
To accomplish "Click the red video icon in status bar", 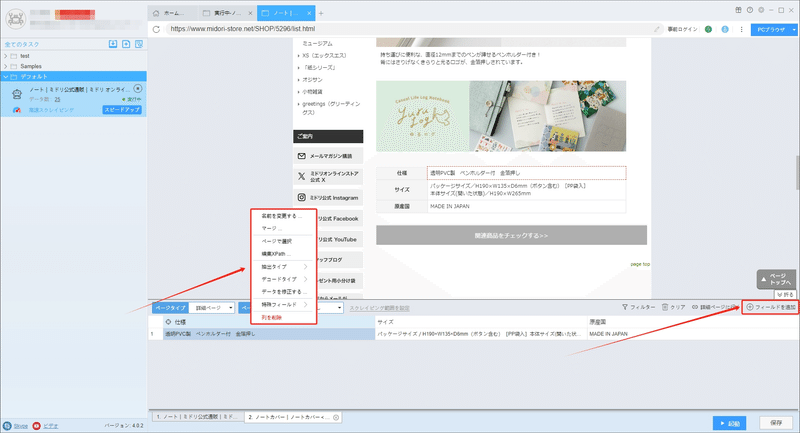I will click(x=36, y=425).
